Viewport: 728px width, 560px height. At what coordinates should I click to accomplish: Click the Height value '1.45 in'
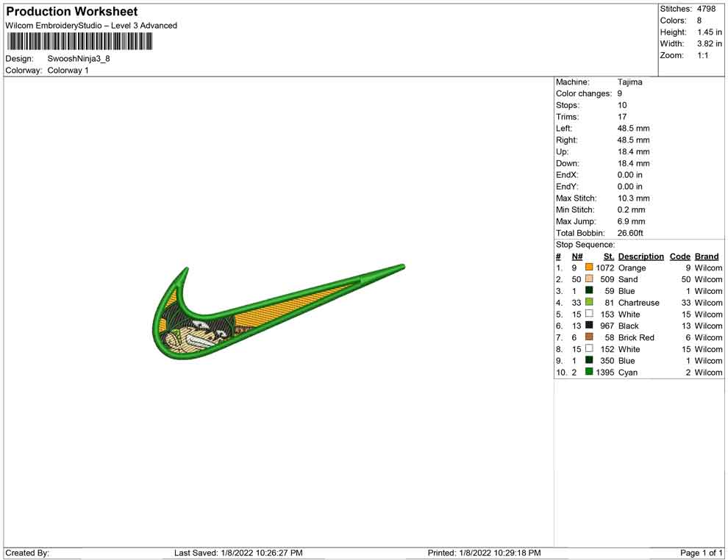point(710,32)
